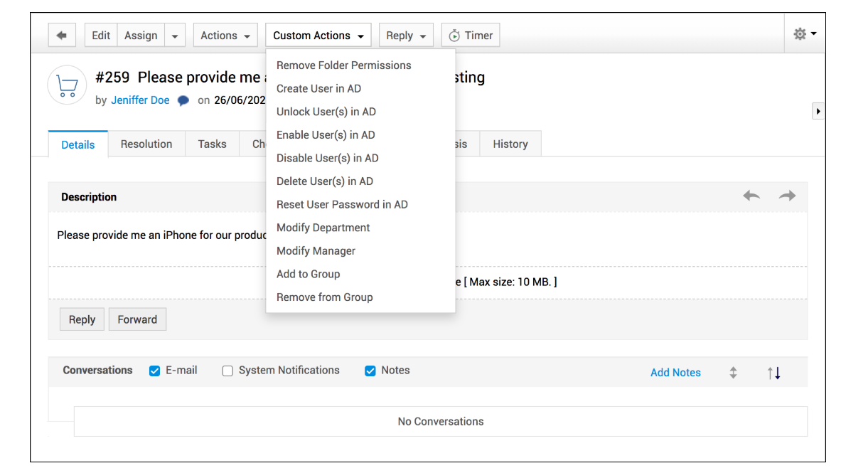The width and height of the screenshot is (868, 473).
Task: Open the Assign dropdown arrow
Action: (175, 36)
